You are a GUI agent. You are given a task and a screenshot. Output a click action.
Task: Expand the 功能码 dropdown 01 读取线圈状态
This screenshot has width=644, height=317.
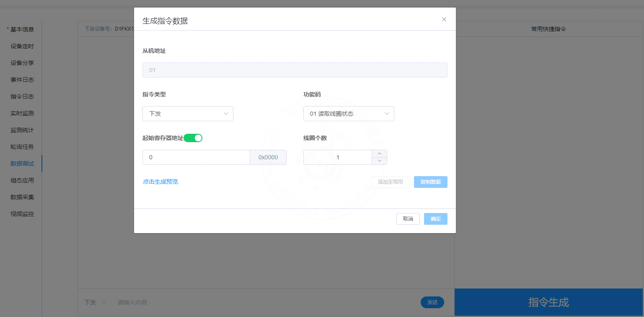click(x=349, y=114)
